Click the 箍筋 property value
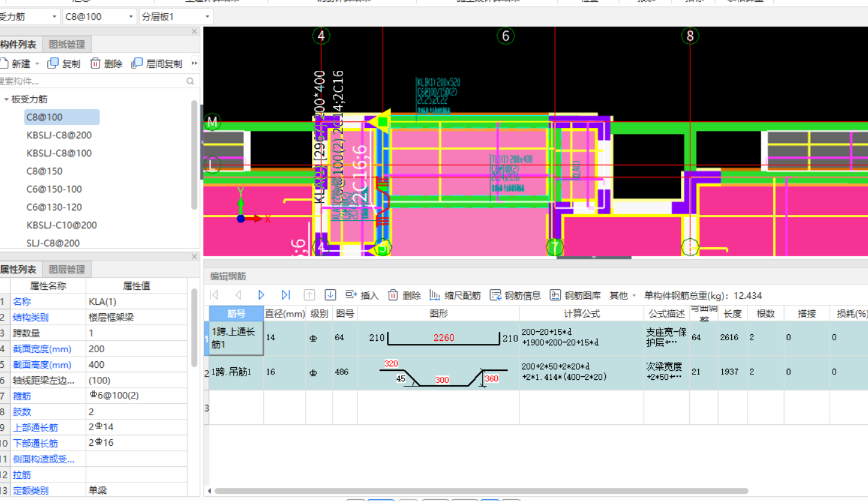The image size is (868, 501). pyautogui.click(x=138, y=396)
